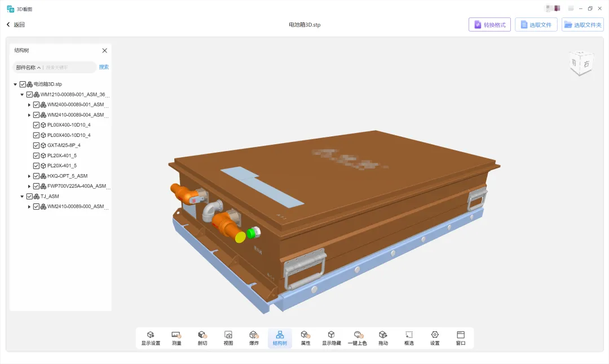Click the 选取文件 select file button
The image size is (609, 364).
536,24
